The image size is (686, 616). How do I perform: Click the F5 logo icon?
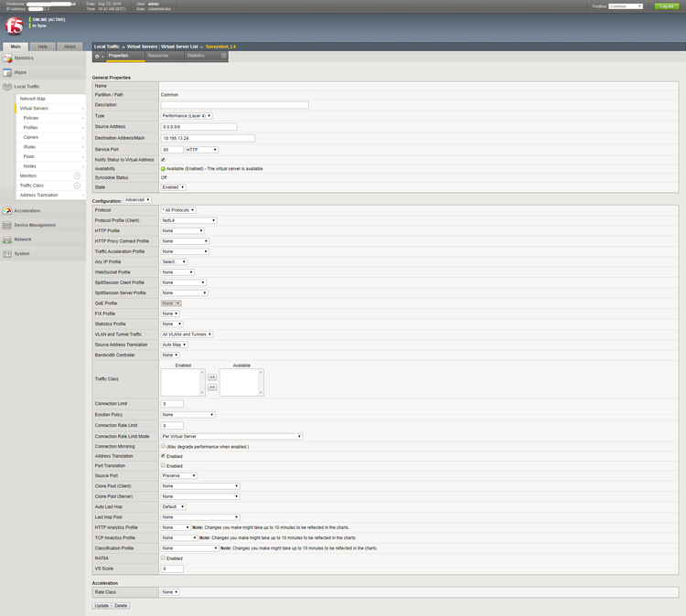(14, 27)
